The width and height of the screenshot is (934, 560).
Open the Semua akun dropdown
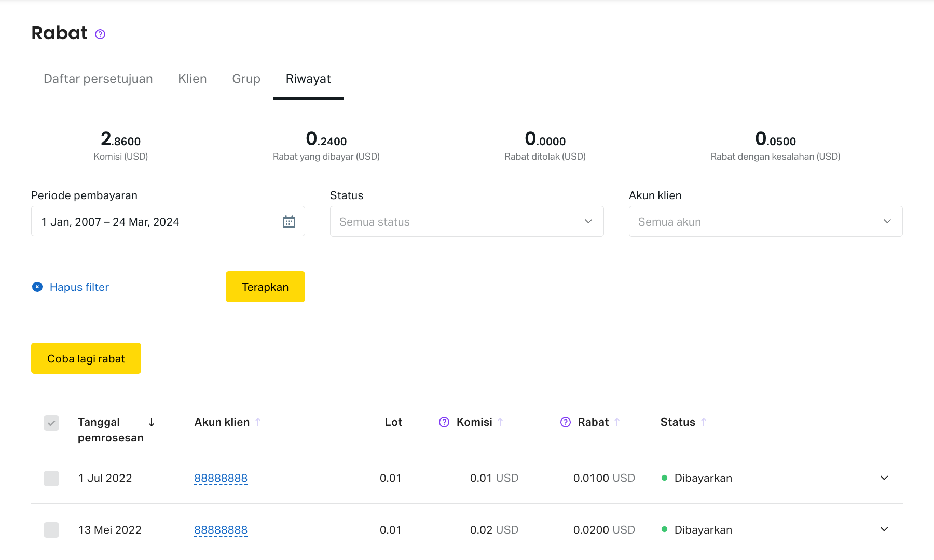click(x=765, y=222)
